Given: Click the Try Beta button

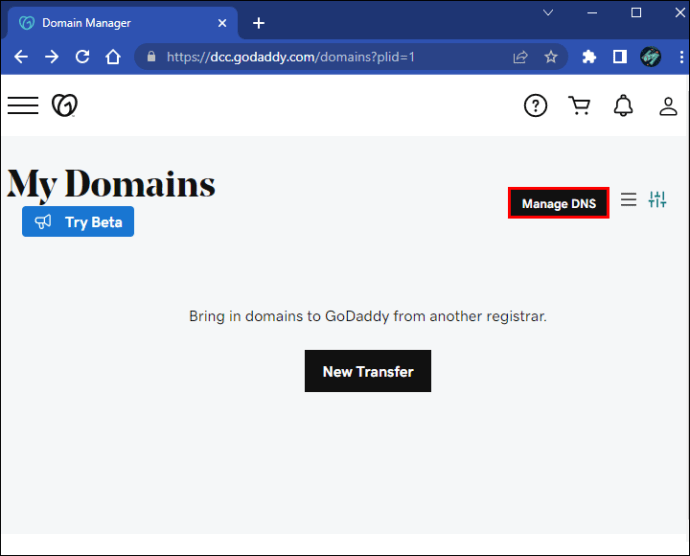Looking at the screenshot, I should pyautogui.click(x=78, y=221).
